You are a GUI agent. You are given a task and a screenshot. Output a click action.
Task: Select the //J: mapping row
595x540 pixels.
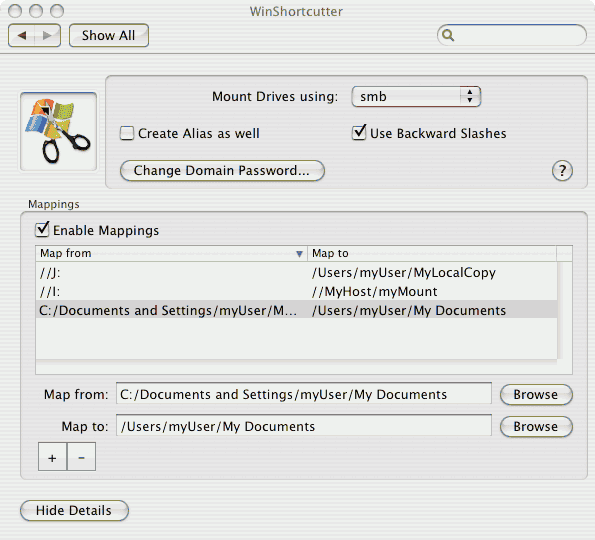(x=296, y=272)
